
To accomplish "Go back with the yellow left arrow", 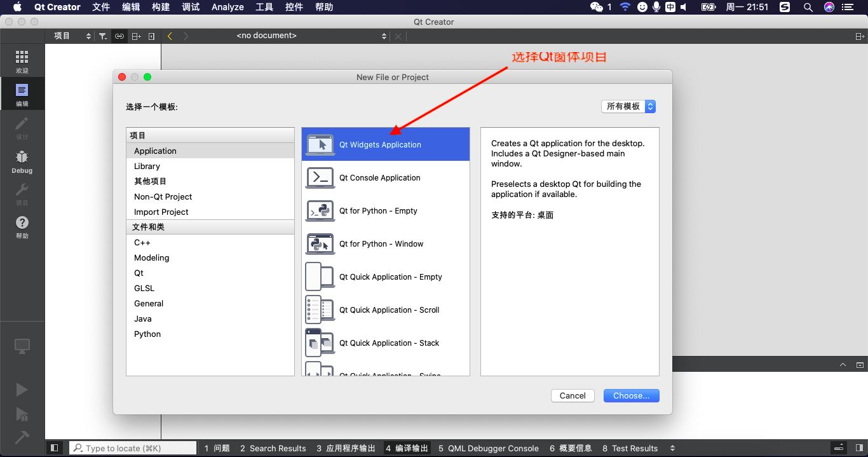I will tap(170, 36).
